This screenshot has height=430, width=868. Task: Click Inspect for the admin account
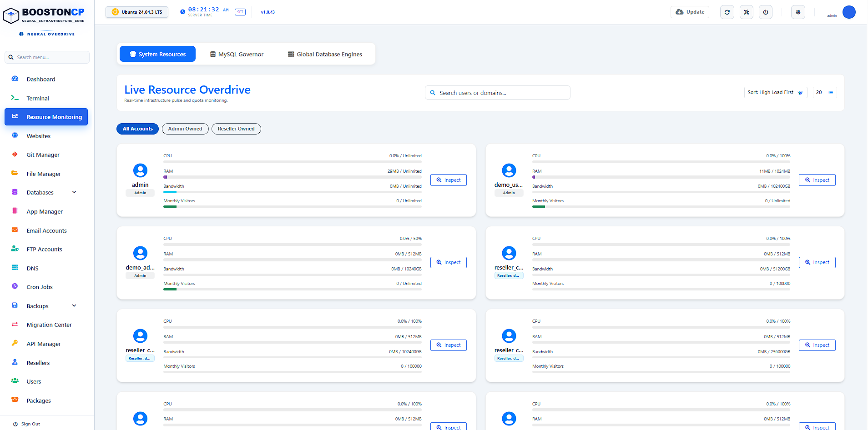pyautogui.click(x=449, y=180)
